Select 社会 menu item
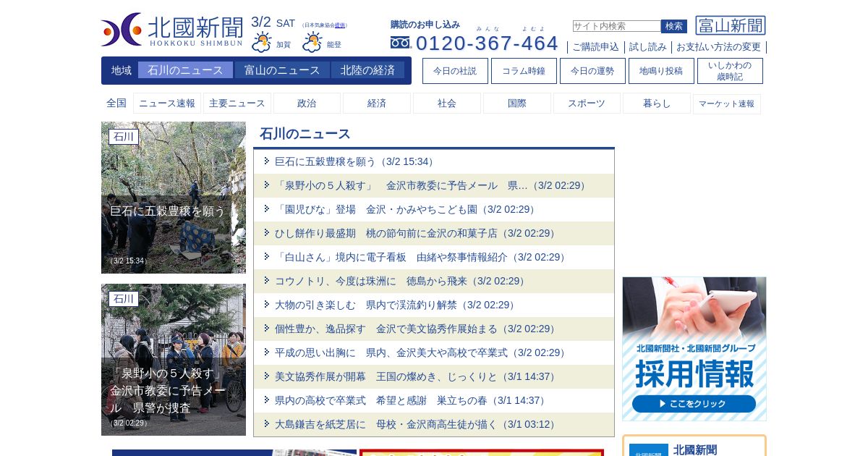Screen dimensions: 868x456 447,104
